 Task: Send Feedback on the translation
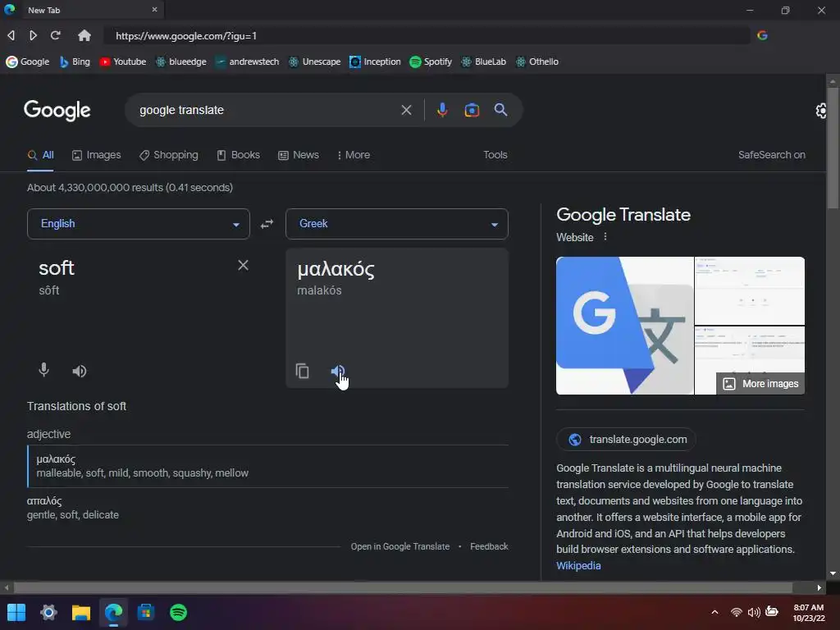[x=489, y=546]
